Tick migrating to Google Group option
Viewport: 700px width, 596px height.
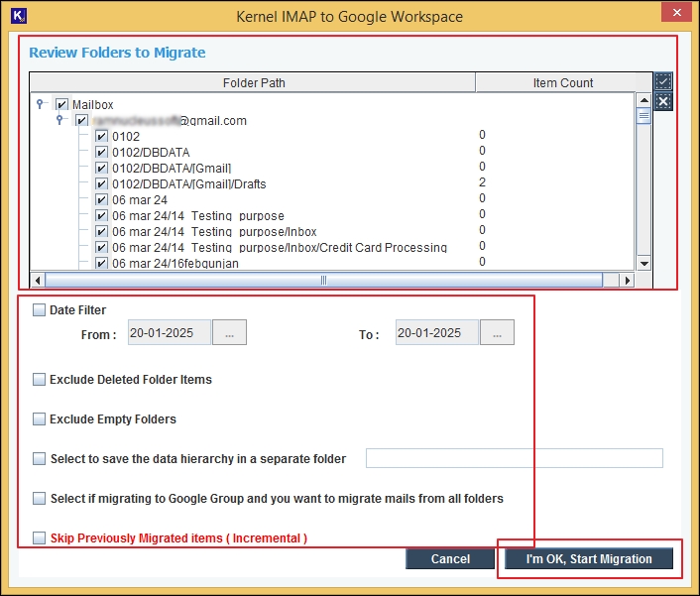(x=39, y=498)
